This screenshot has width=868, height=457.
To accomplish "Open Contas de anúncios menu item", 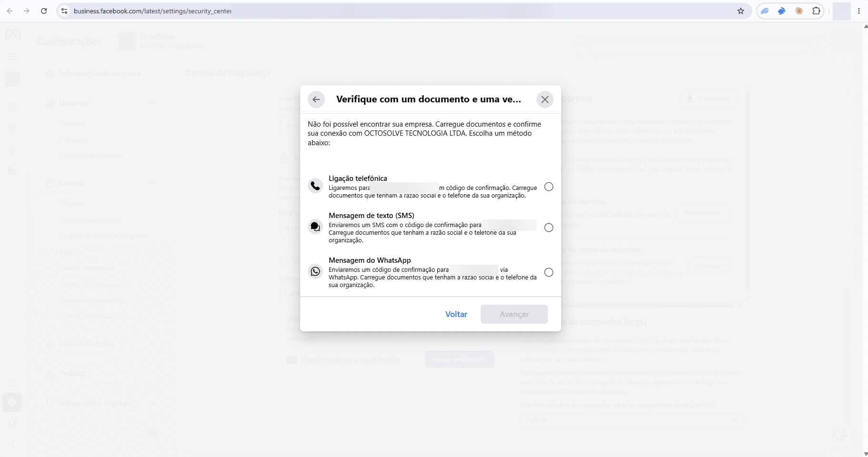I will tap(89, 219).
